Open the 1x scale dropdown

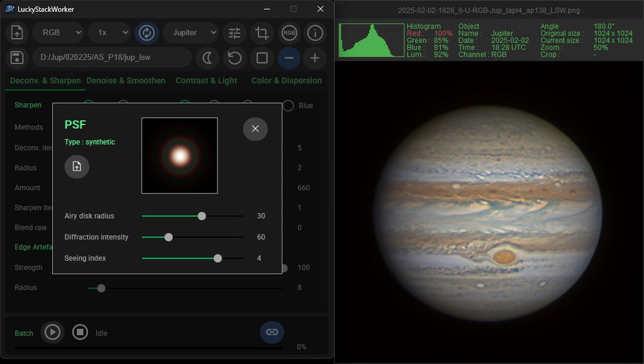(109, 33)
